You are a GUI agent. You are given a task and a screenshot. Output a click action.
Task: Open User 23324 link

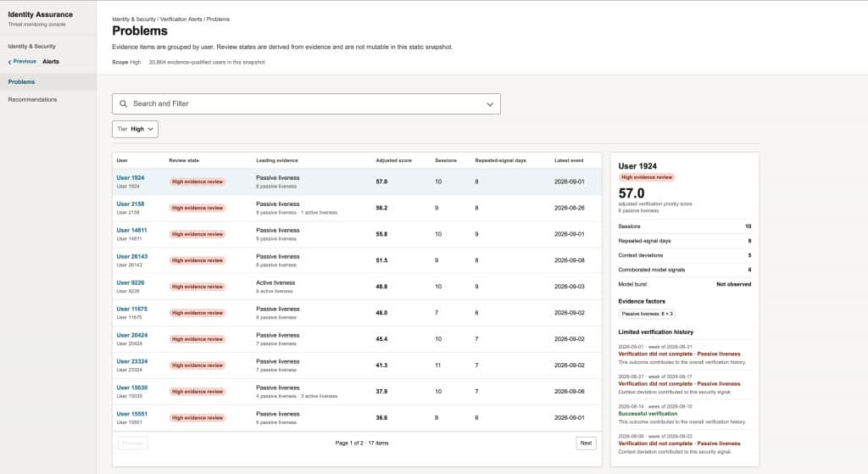pos(131,361)
